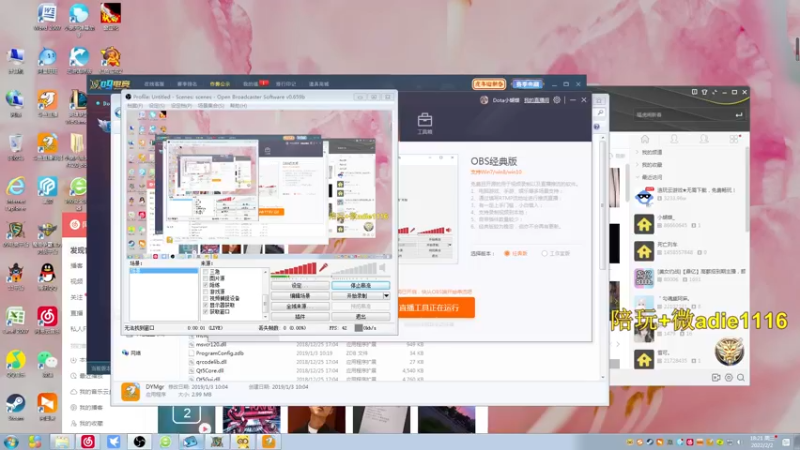Click the Dota小蝴蝶 user avatar

tap(484, 100)
